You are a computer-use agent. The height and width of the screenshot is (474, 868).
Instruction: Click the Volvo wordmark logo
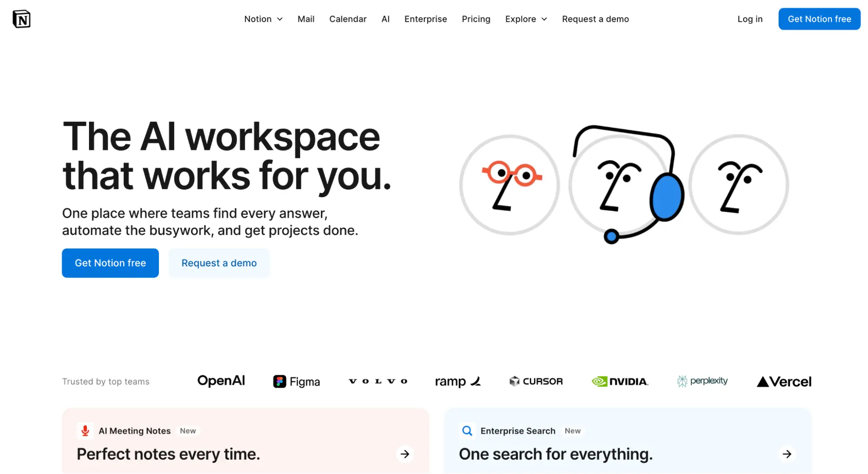(x=377, y=381)
